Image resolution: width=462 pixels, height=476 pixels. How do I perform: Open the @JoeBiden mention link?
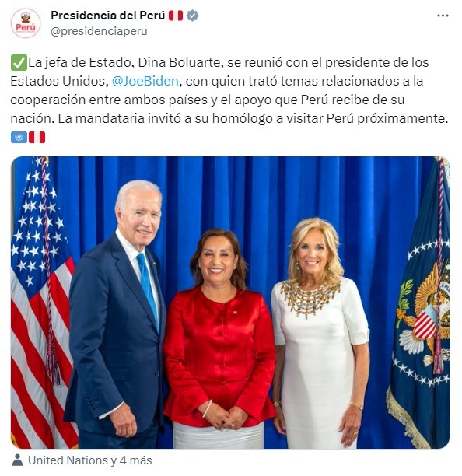pyautogui.click(x=145, y=82)
